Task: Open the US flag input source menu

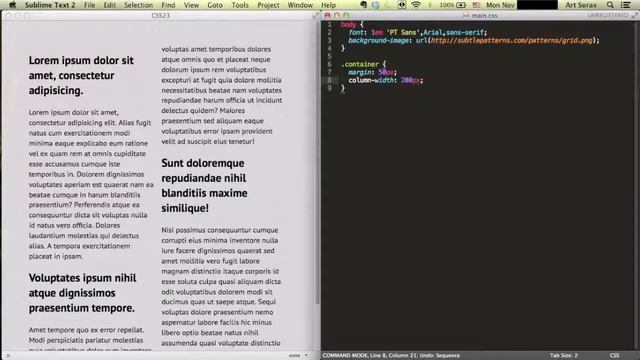Action: tap(476, 5)
